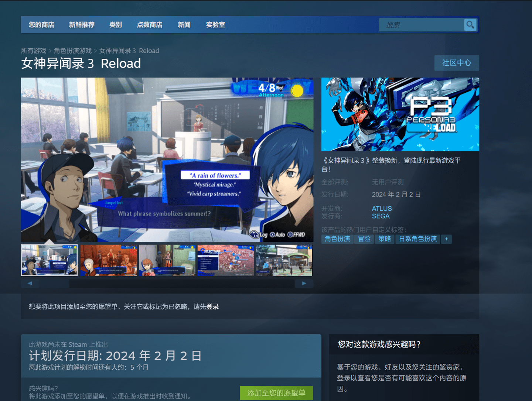Image resolution: width=532 pixels, height=401 pixels.
Task: Open the ATLUS developer link
Action: point(382,208)
